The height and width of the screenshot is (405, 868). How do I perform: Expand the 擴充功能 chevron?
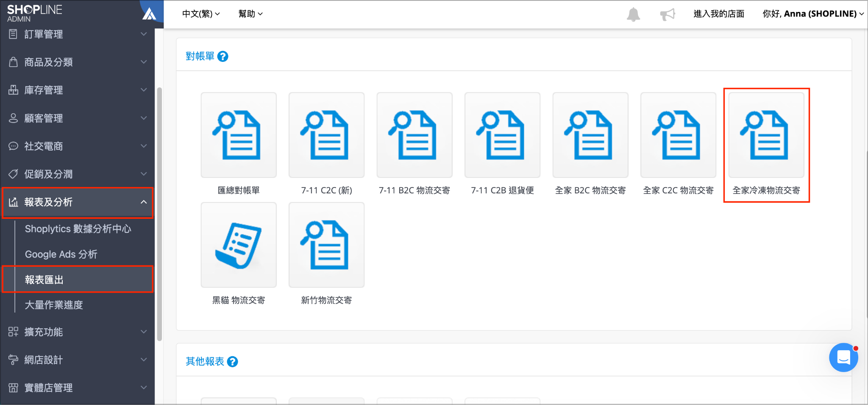[x=144, y=332]
